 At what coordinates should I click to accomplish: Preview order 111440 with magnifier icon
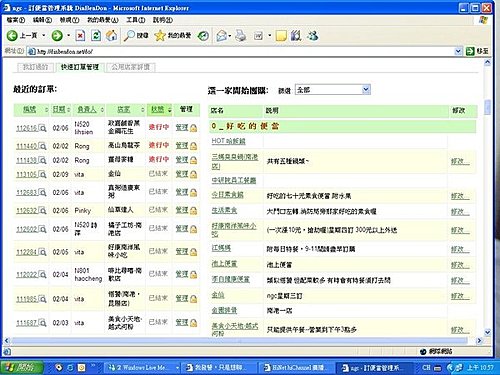42,146
